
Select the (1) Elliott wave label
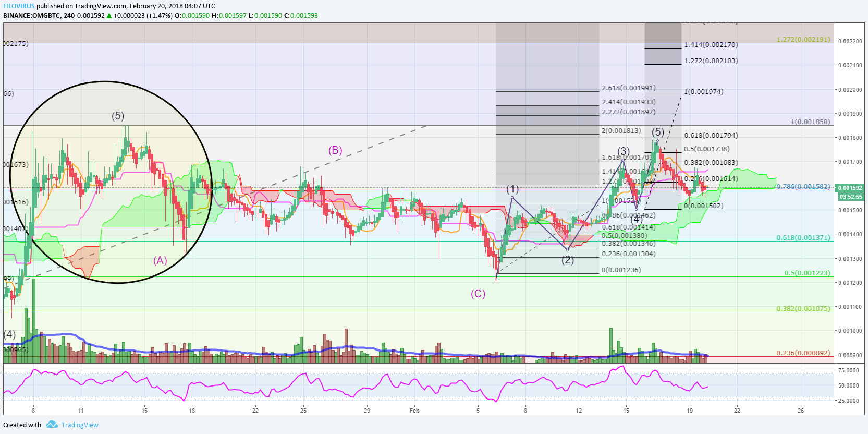512,189
